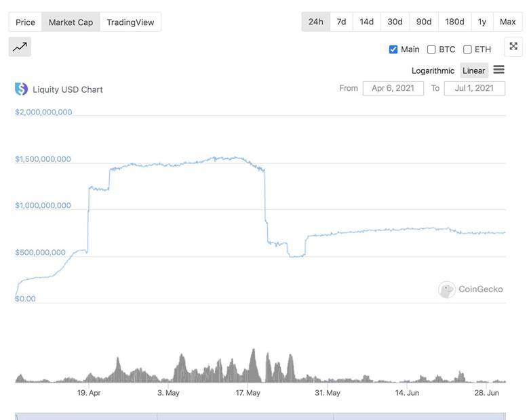
Task: Select the 30d time range
Action: 395,22
